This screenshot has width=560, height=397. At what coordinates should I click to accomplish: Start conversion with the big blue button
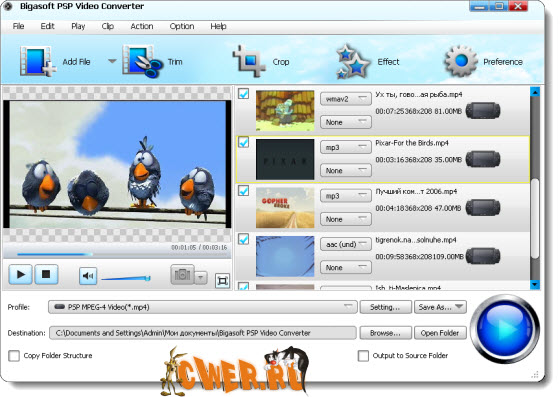(505, 328)
